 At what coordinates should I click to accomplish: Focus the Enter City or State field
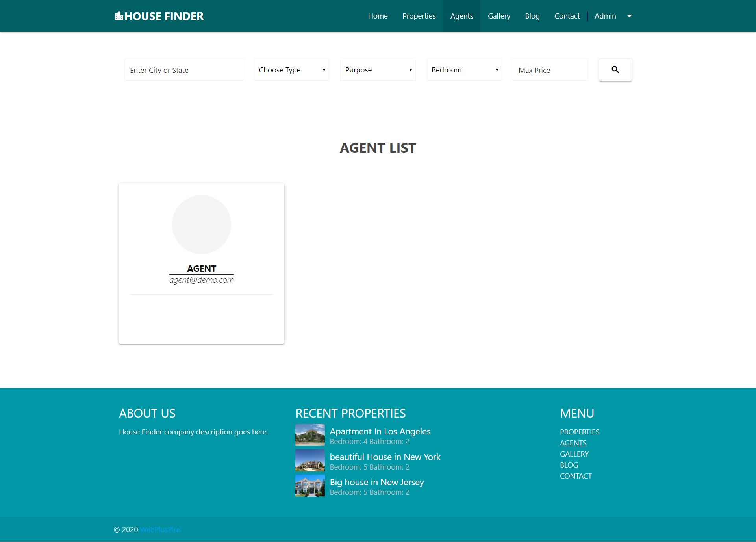(x=183, y=70)
